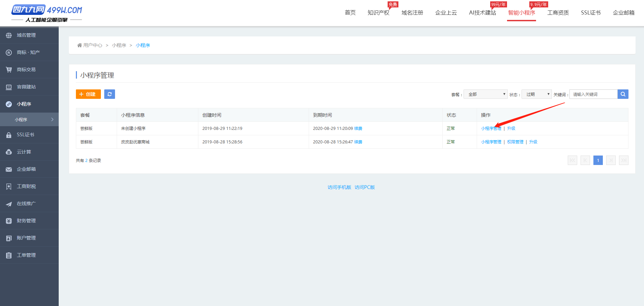Image resolution: width=644 pixels, height=306 pixels.
Task: Click the 访问手机版 footer link
Action: 339,187
